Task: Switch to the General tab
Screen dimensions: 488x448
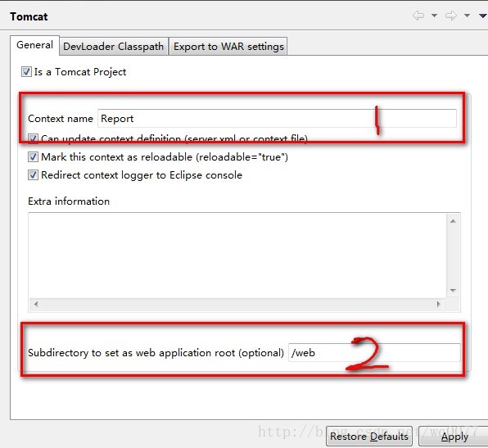Action: click(34, 45)
